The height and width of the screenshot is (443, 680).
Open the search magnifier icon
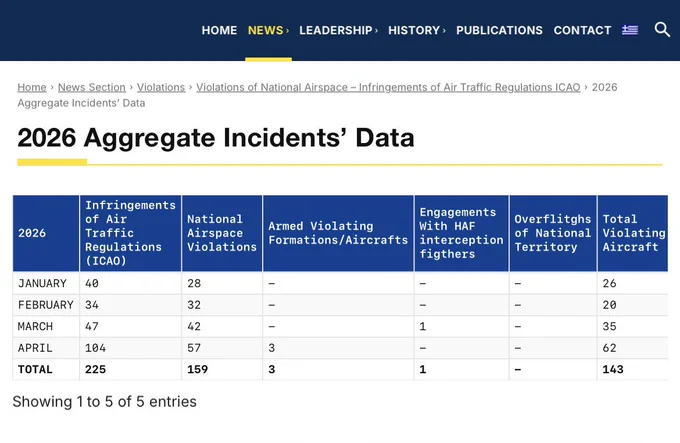coord(662,29)
